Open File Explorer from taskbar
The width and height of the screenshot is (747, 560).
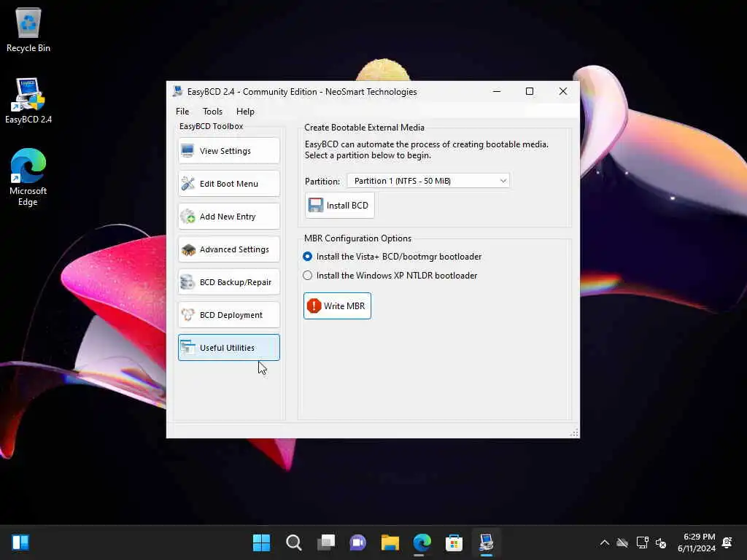point(390,542)
